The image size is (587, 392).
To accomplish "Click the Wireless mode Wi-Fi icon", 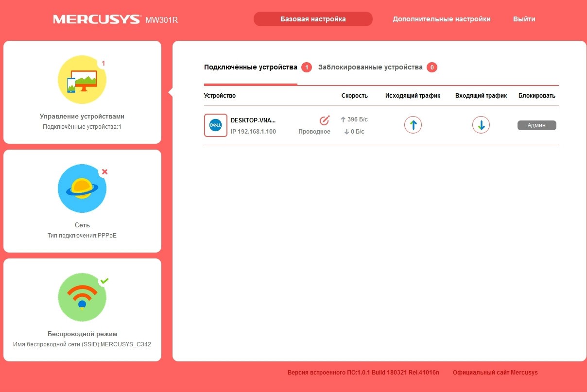I will point(82,297).
